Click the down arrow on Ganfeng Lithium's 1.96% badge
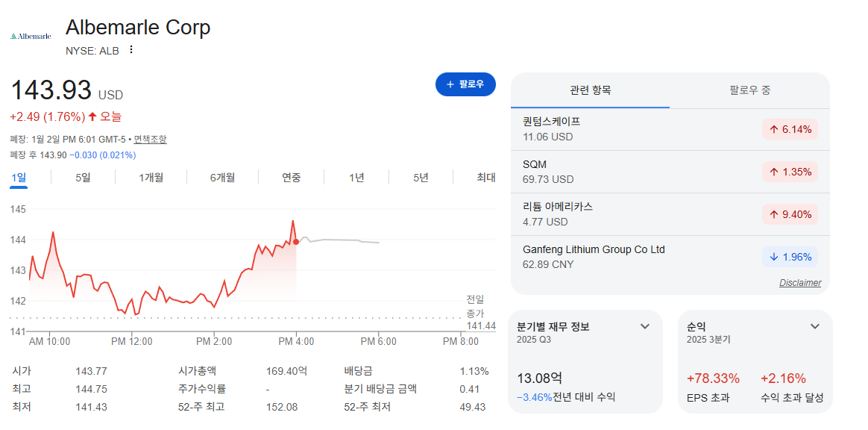868x430 pixels. (774, 257)
